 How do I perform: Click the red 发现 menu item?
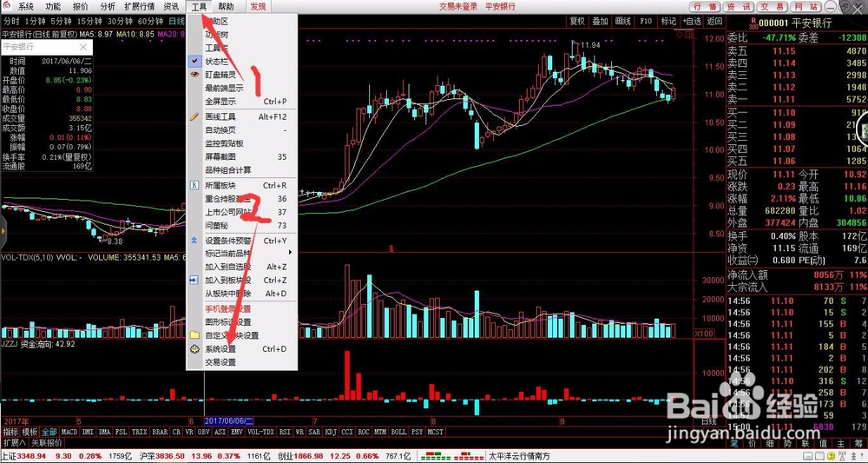[258, 7]
